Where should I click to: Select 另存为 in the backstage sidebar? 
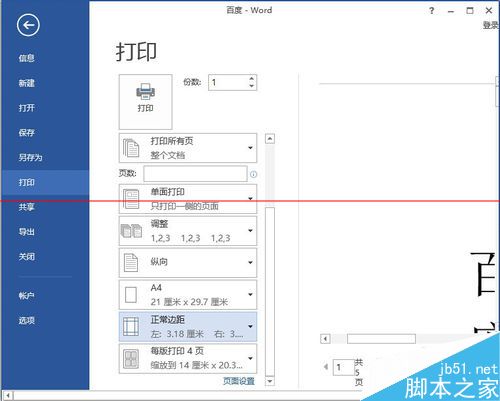[x=30, y=157]
